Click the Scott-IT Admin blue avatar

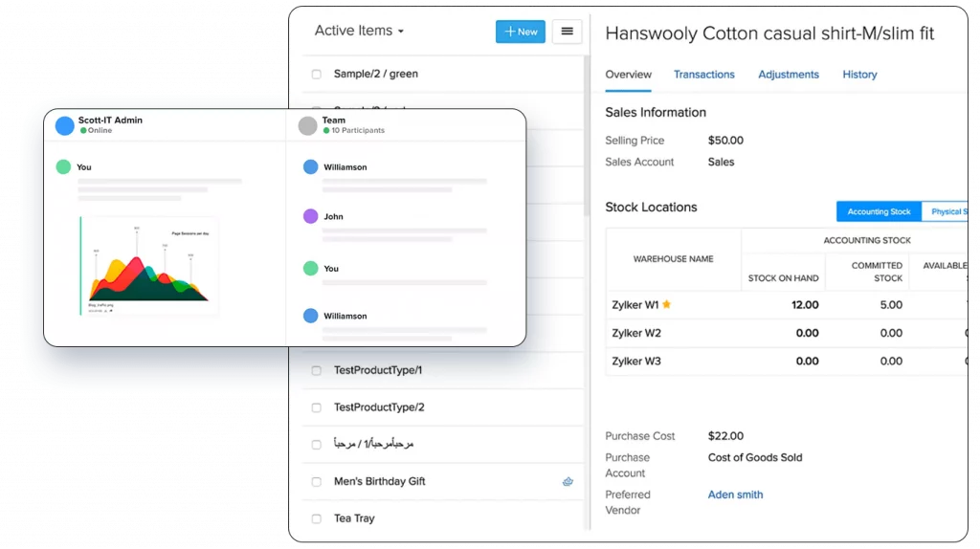point(65,125)
